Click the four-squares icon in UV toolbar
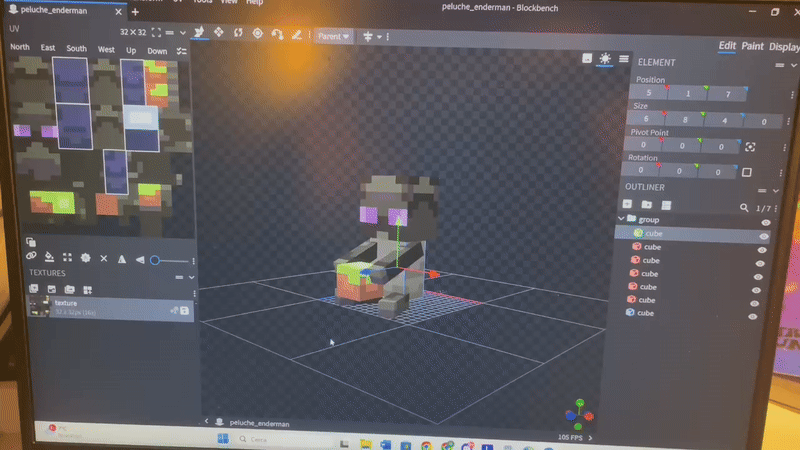Screen dimensions: 800x450 point(67,258)
